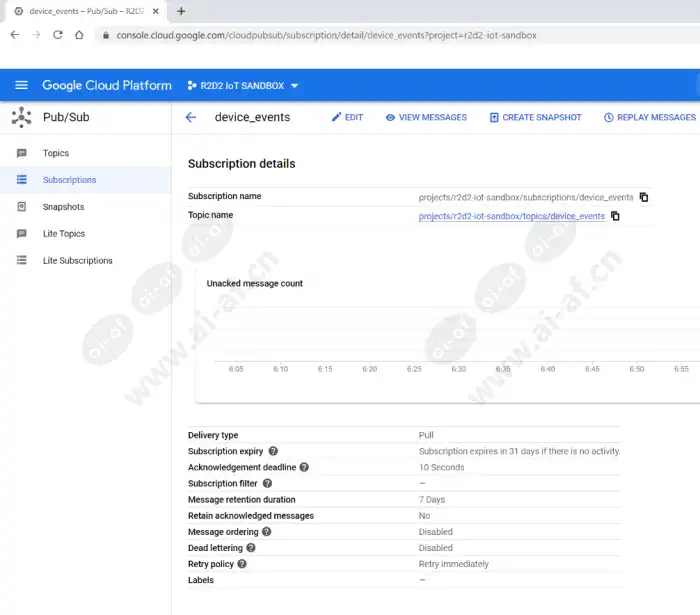Click the 6:05 time label on chart

click(236, 369)
